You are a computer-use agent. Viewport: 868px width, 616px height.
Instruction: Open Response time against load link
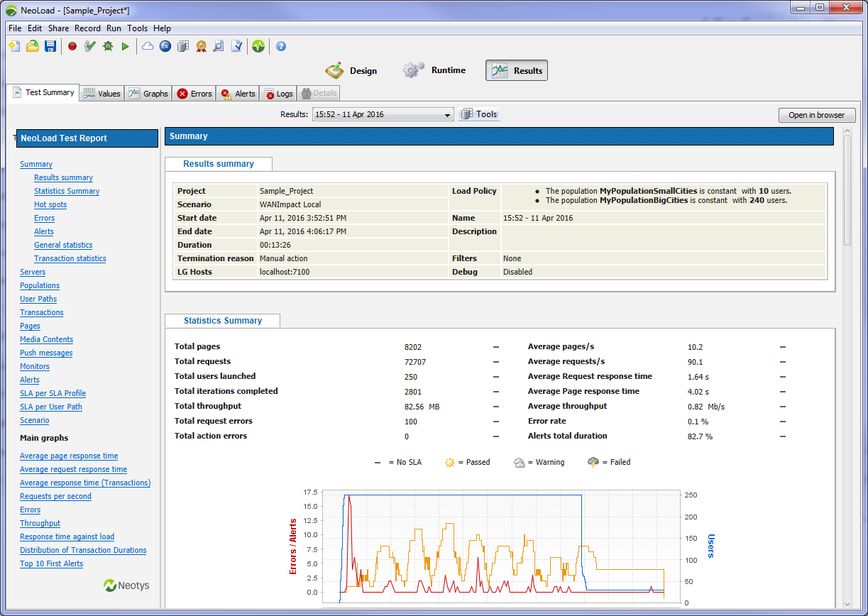pyautogui.click(x=67, y=537)
